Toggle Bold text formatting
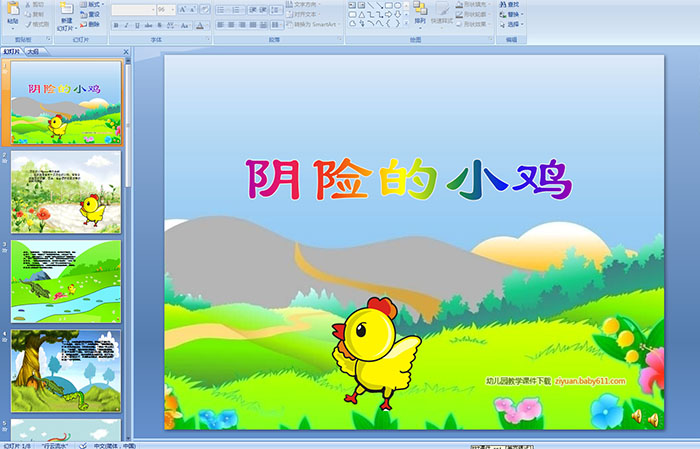Screen dimensions: 700x449 (x=114, y=25)
